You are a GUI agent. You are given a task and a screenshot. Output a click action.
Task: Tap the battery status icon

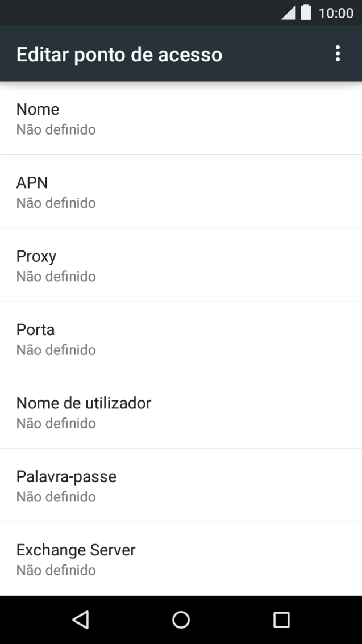pos(305,11)
